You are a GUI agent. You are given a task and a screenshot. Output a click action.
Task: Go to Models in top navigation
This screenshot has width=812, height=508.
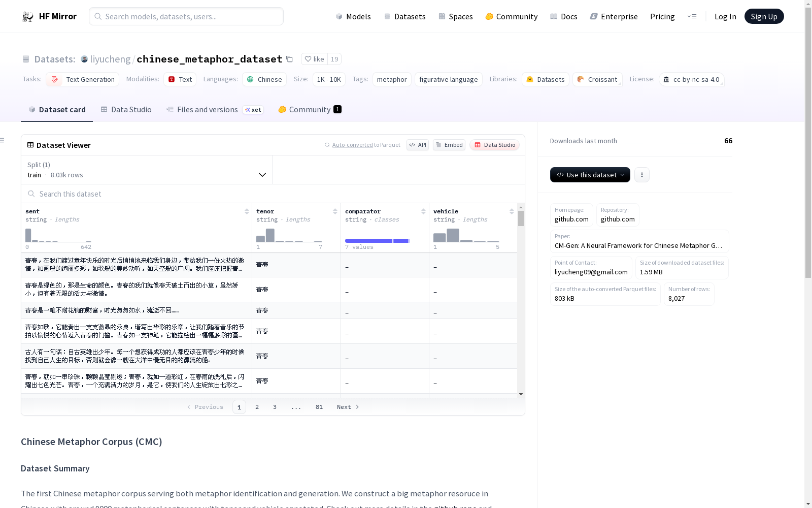(x=353, y=16)
